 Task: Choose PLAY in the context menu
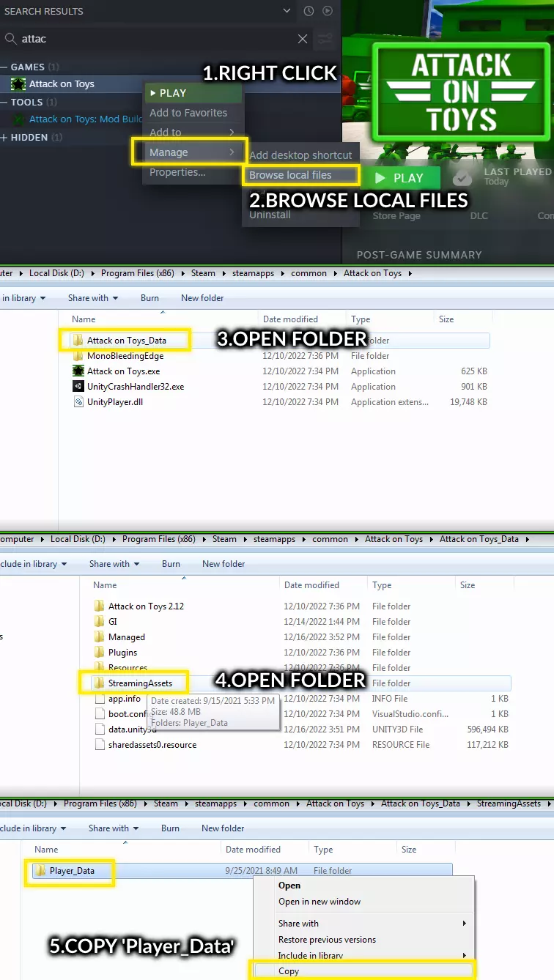(193, 93)
